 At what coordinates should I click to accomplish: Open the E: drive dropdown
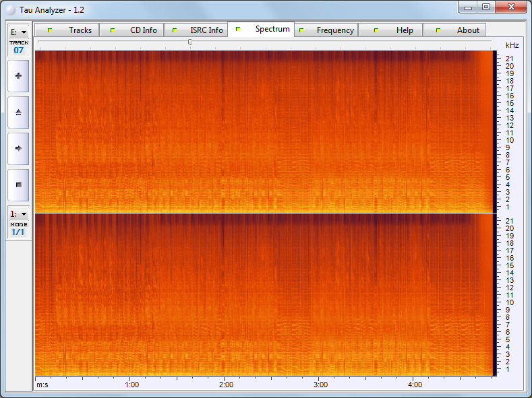18,32
